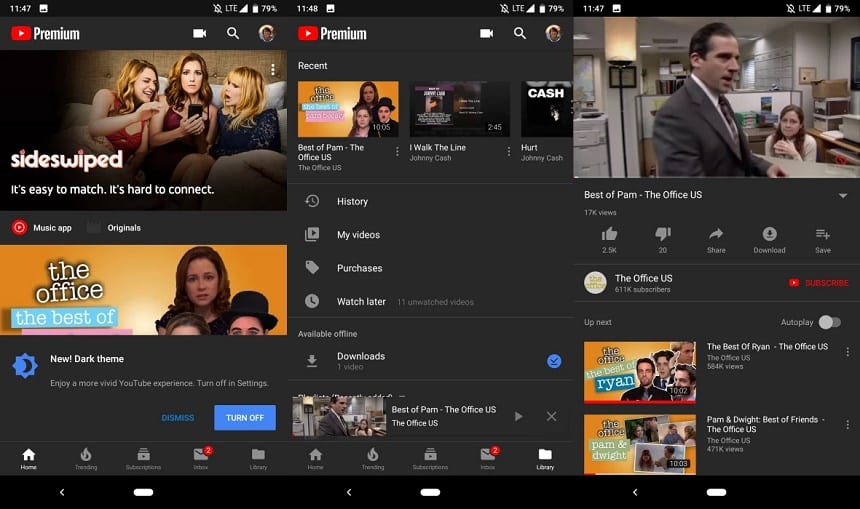This screenshot has width=860, height=509.
Task: Toggle the Autoplay switch
Action: click(828, 322)
